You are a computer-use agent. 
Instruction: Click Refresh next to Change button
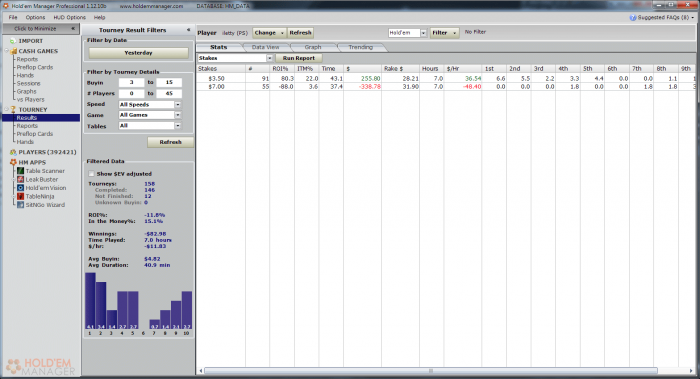(x=300, y=33)
